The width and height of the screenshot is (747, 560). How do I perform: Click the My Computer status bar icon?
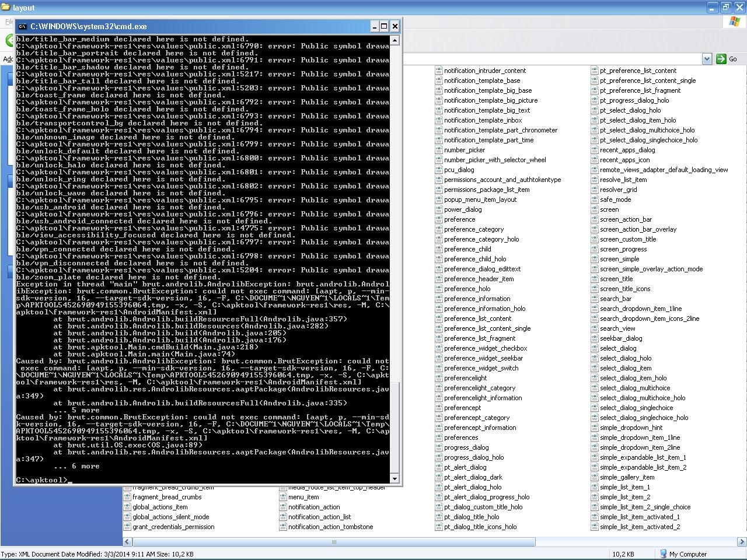pos(663,554)
